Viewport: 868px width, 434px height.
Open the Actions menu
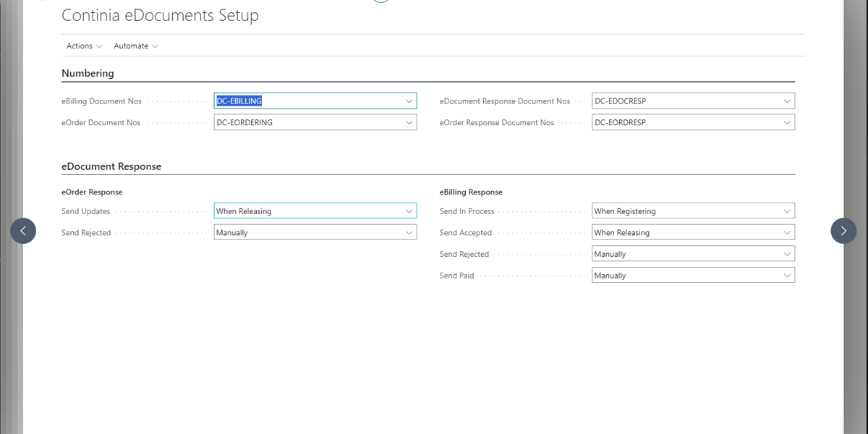point(84,46)
